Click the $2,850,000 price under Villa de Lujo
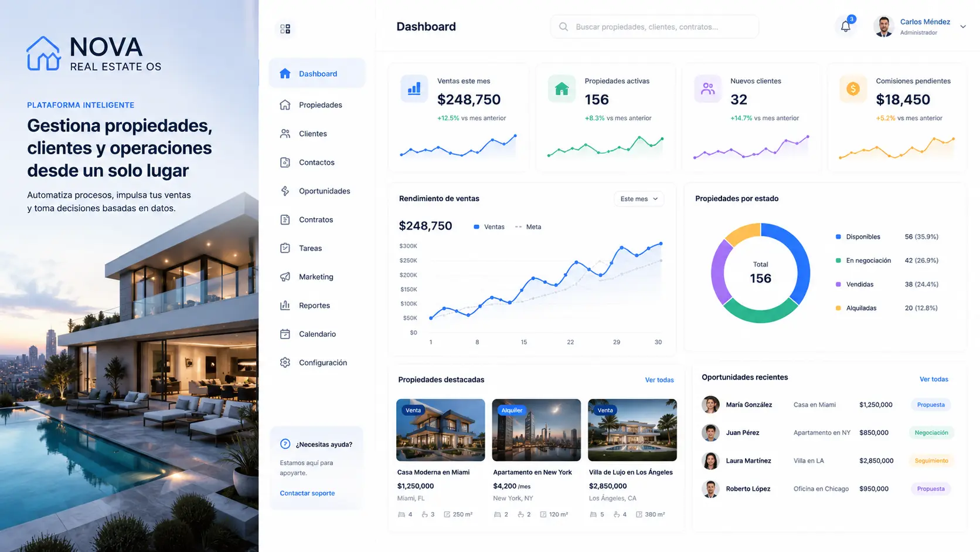Screen dimensions: 980x552 tap(608, 486)
